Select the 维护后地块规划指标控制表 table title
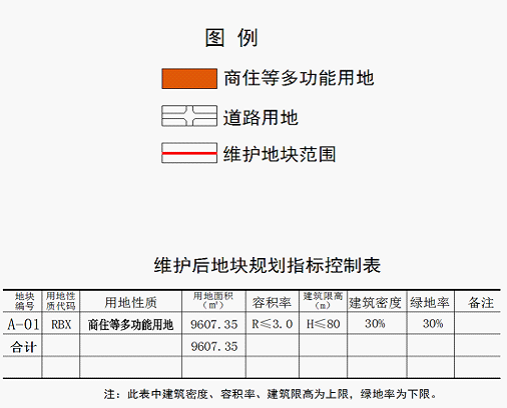Screen dimensions: 507x408 [x=267, y=265]
